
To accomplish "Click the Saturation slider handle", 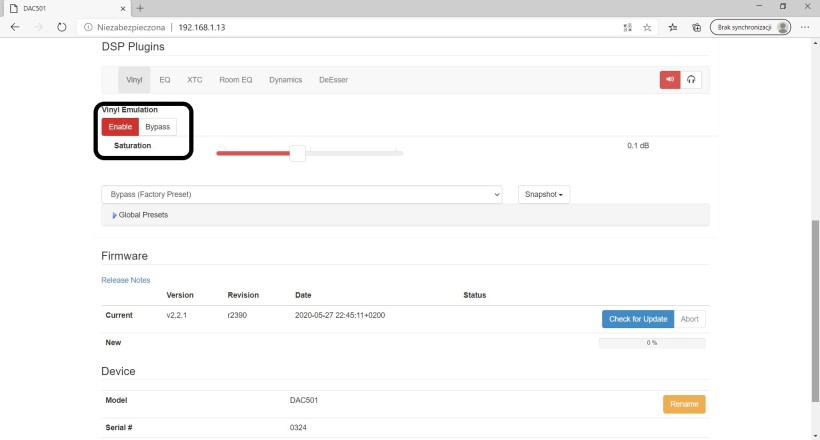I will 298,153.
